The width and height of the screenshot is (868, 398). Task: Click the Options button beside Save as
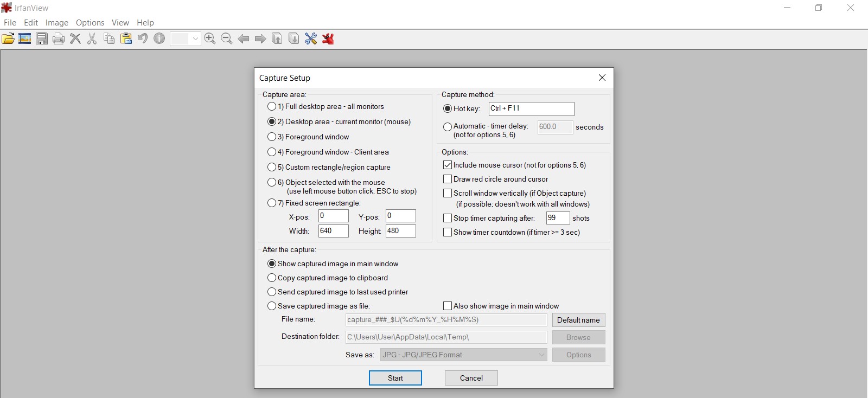click(578, 355)
